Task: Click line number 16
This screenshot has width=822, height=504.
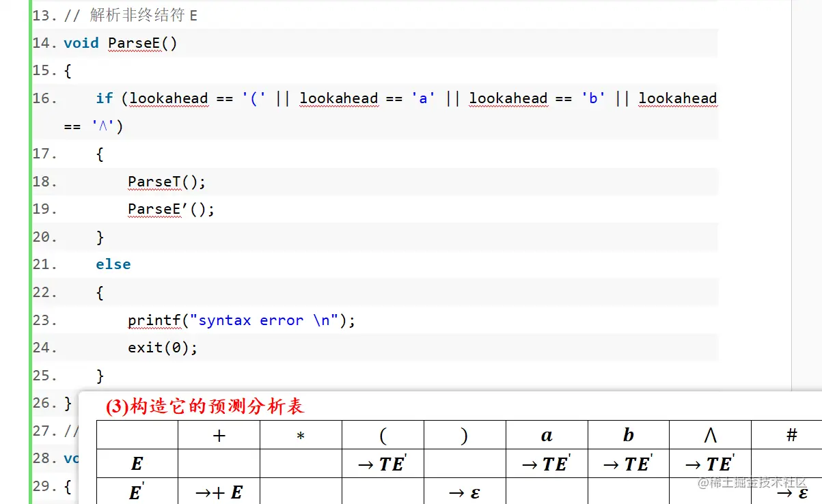Action: (45, 98)
